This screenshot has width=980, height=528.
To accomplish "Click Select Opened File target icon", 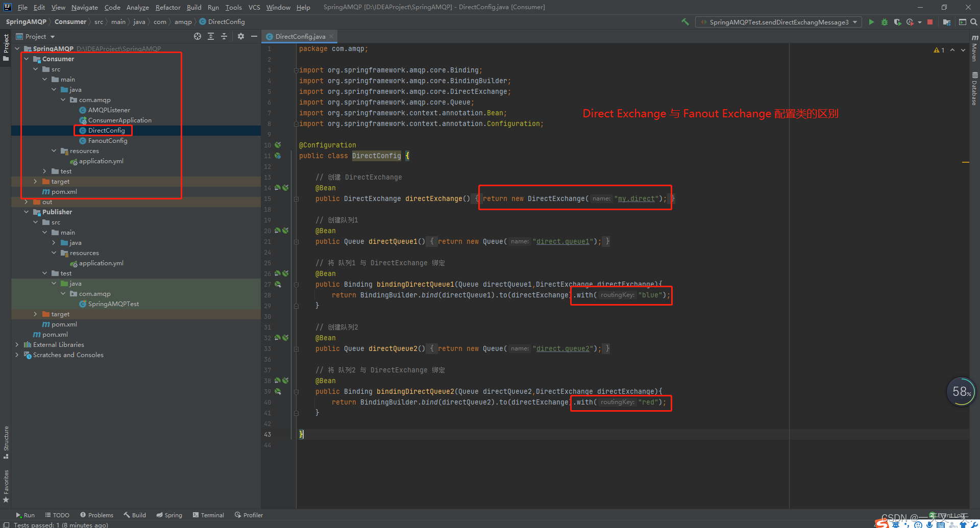I will point(198,36).
